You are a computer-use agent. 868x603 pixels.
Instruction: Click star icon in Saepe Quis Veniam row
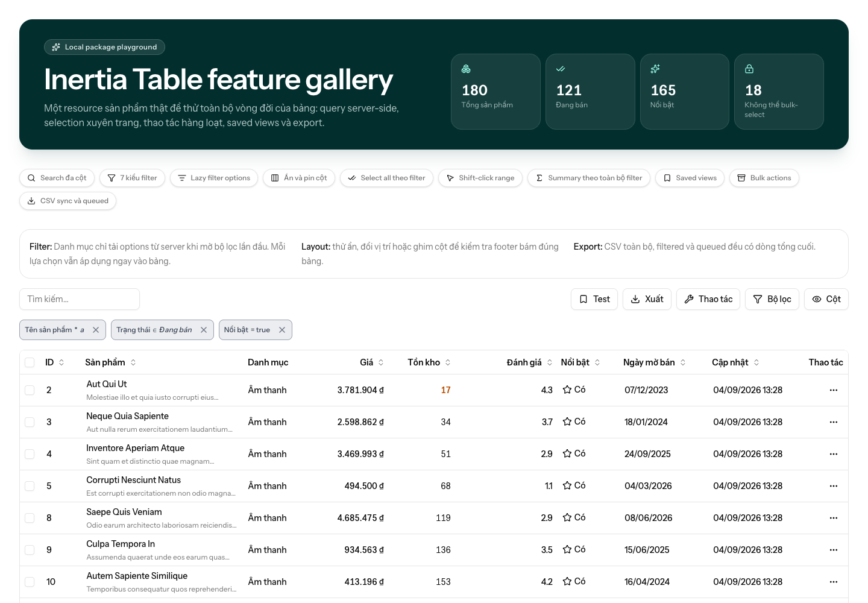(x=567, y=517)
